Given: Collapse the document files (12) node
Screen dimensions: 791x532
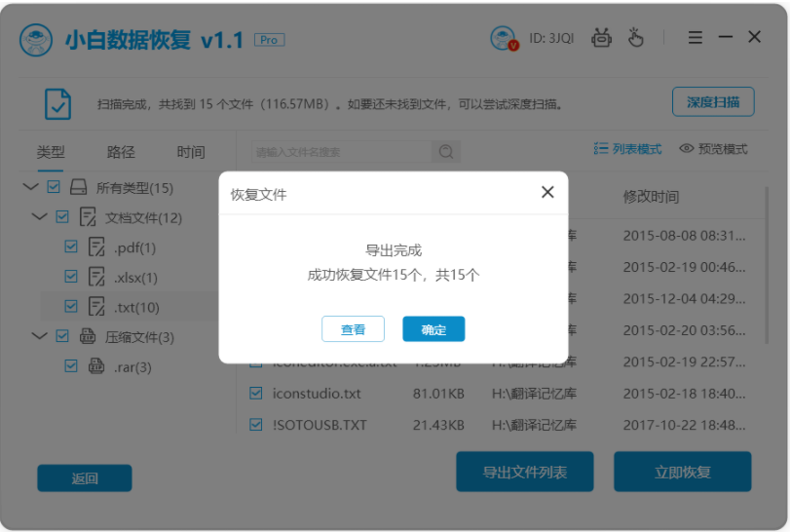Looking at the screenshot, I should tap(39, 217).
